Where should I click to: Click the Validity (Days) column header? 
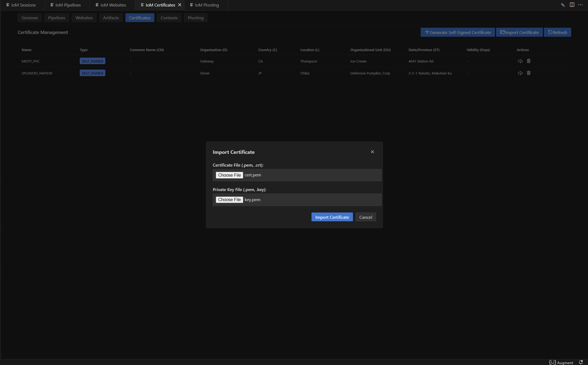pyautogui.click(x=478, y=50)
